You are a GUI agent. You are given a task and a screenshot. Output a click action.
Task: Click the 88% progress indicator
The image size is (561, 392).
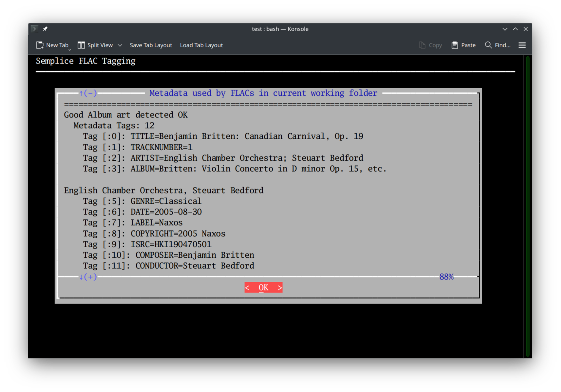tap(446, 276)
